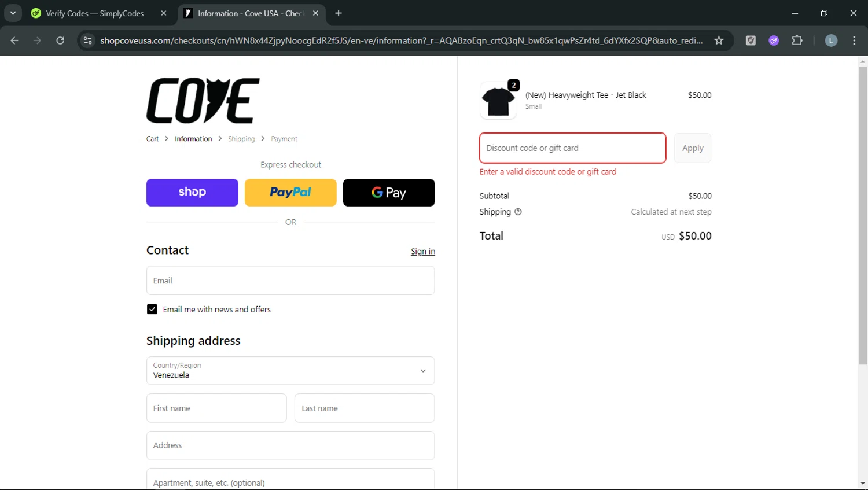This screenshot has width=868, height=490.
Task: Open the tab search dropdown arrow
Action: [x=13, y=13]
